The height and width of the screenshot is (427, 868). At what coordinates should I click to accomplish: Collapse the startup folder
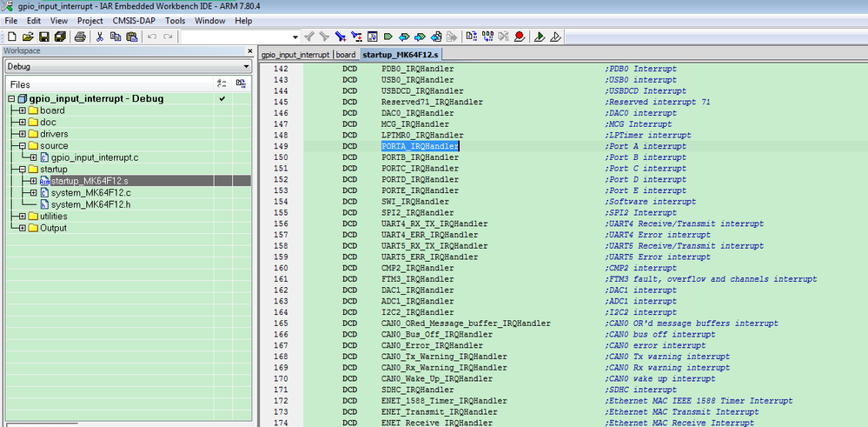tap(22, 169)
